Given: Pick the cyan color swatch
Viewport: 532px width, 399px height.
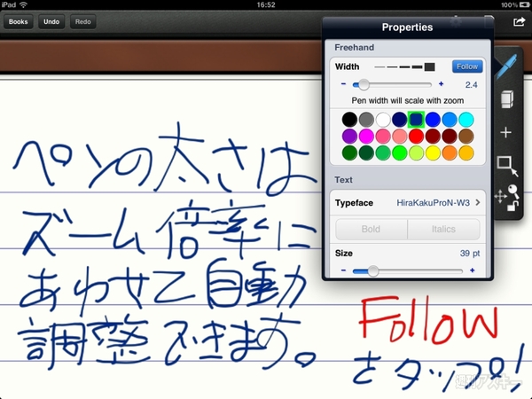Looking at the screenshot, I should [x=466, y=120].
